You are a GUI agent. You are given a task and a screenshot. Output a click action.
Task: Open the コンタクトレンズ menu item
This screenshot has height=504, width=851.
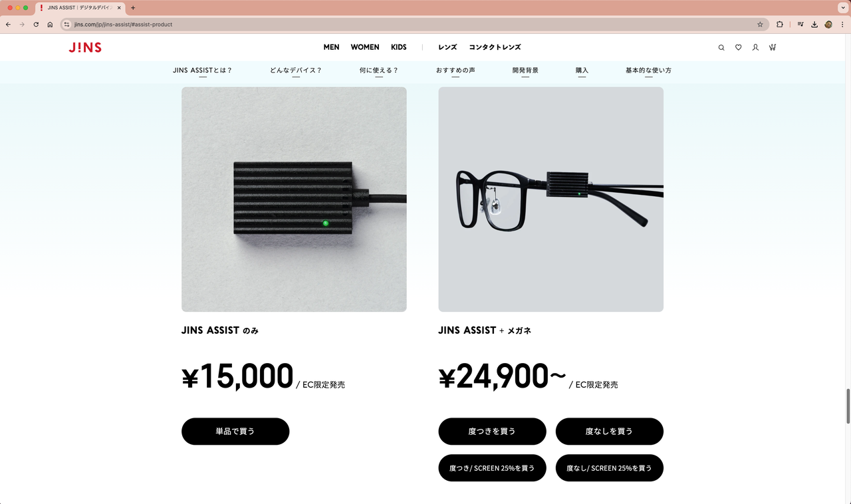[x=495, y=47]
